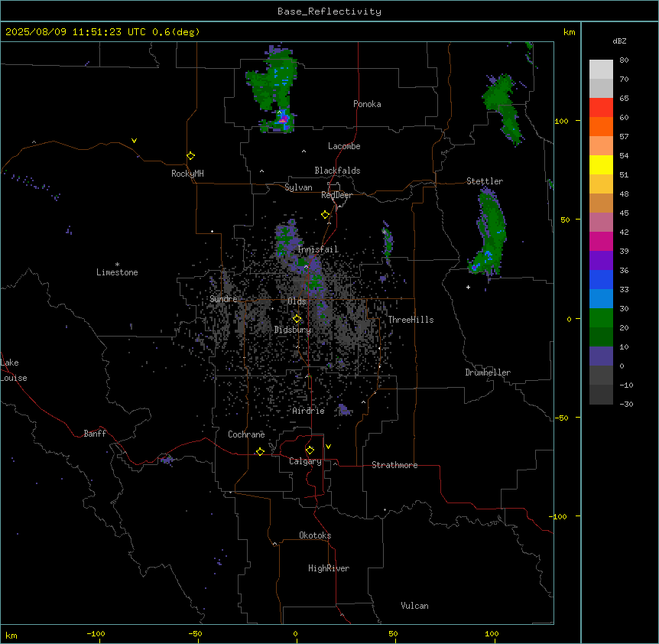Select the red 65 dBZ legend swatch
The width and height of the screenshot is (659, 644).
(x=601, y=107)
